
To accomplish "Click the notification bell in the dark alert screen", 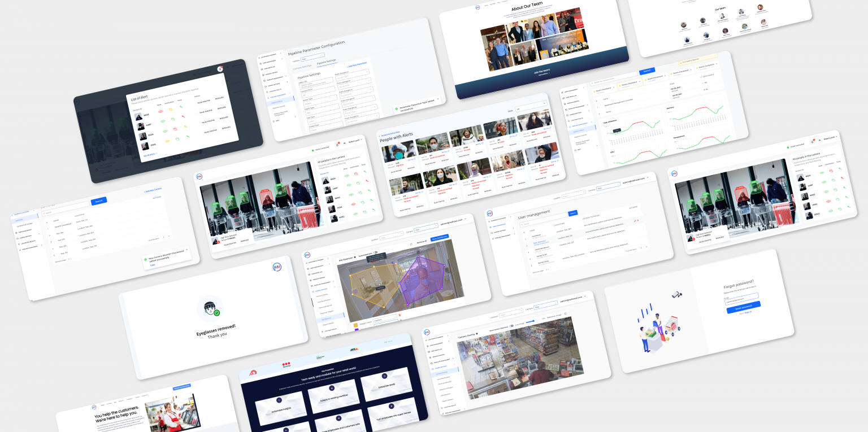I will pyautogui.click(x=220, y=69).
